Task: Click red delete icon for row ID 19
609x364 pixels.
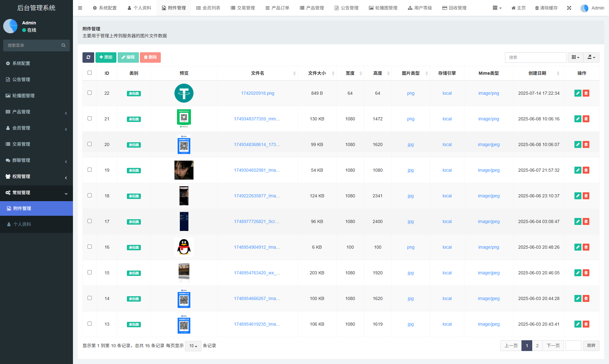Action: [586, 170]
